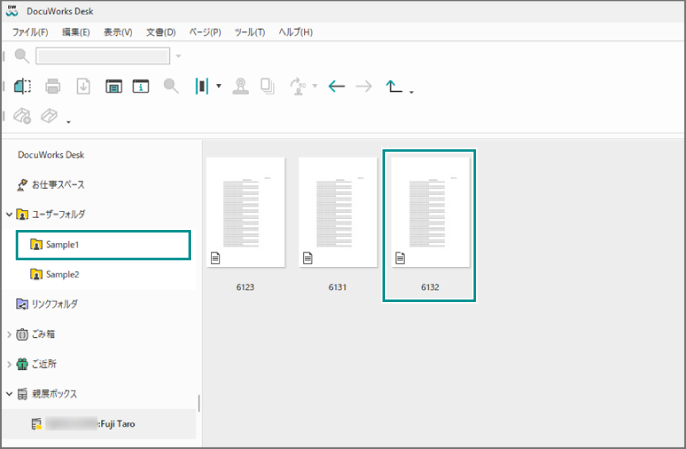
Task: Expand the ごみ箱 tree node
Action: pyautogui.click(x=9, y=334)
